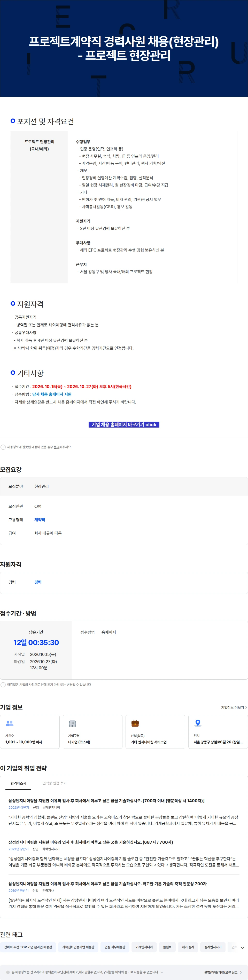Select the 제어·설계 tag
Image resolution: width=248 pixels, height=980 pixels.
click(188, 947)
